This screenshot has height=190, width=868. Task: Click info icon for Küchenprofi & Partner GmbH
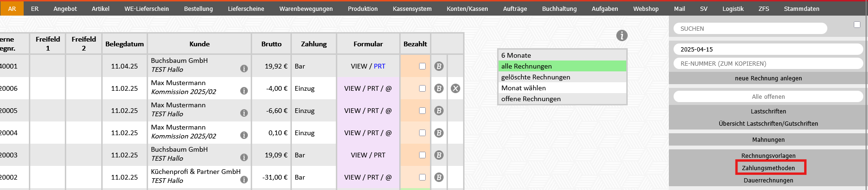244,180
